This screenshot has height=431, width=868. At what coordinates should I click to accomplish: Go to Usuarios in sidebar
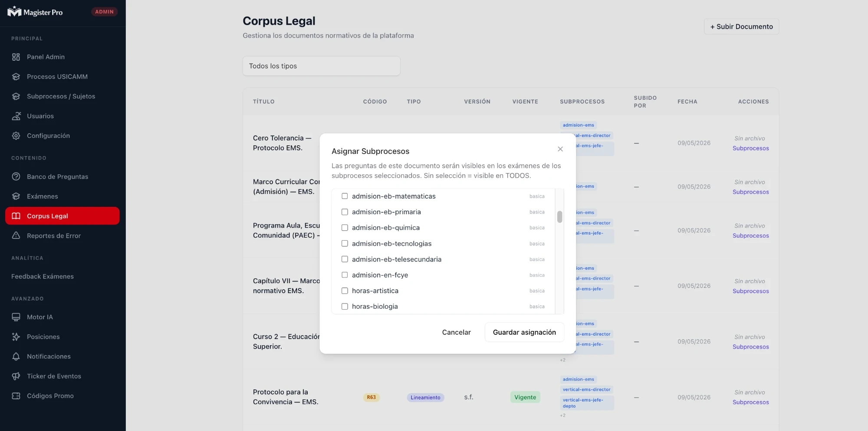coord(40,116)
